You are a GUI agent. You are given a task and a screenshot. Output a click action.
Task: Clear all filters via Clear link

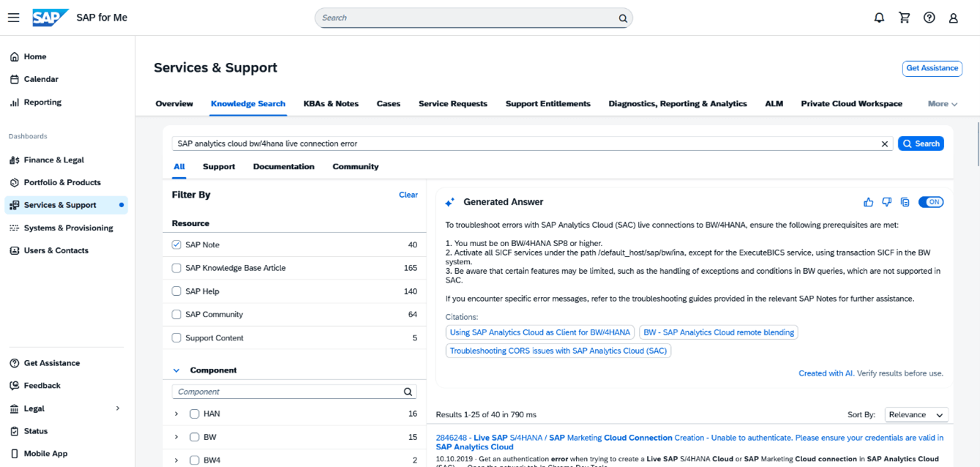[x=408, y=195]
